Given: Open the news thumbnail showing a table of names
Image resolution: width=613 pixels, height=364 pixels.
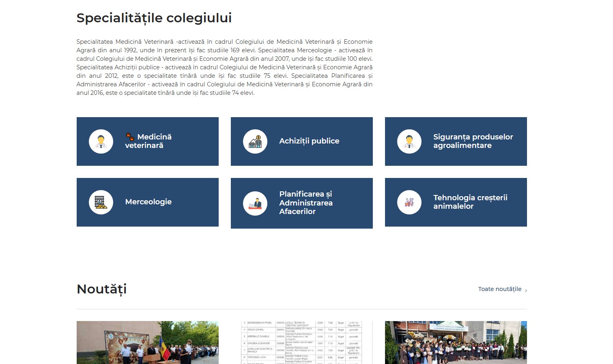Looking at the screenshot, I should click(302, 343).
